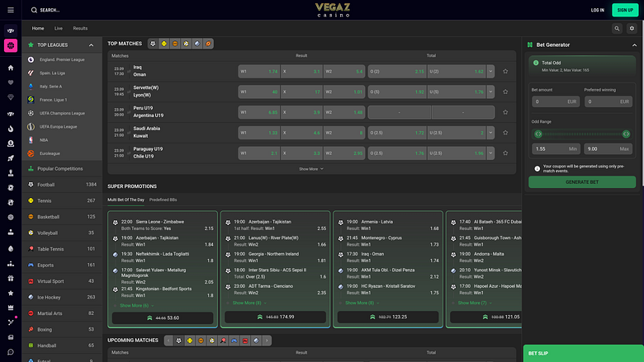Click the Preferred winning EUR field
Screen dimensions: 644x362
608,101
